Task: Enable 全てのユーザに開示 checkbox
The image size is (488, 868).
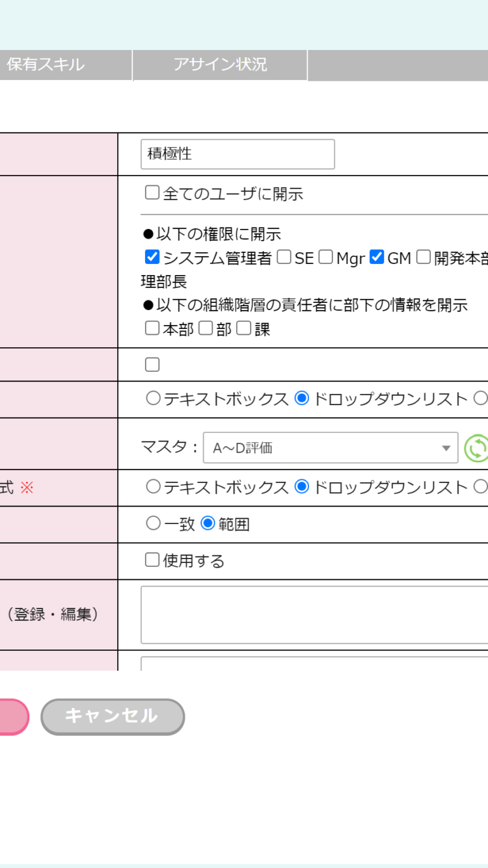Action: point(152,193)
